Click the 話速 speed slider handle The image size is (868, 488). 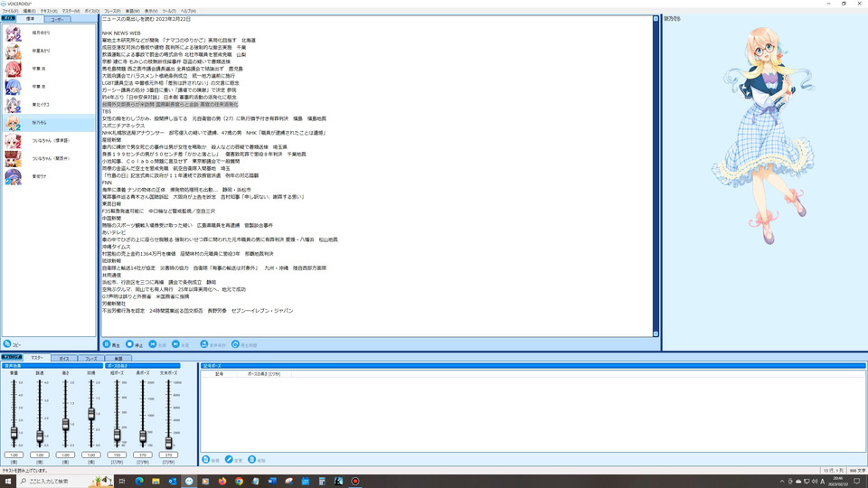tap(40, 436)
